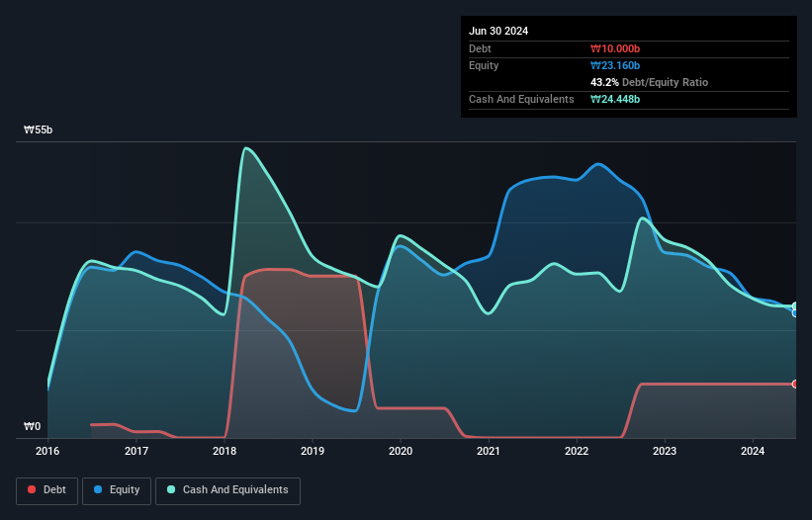Screen dimensions: 812x520
Task: Click the teal dot in Cash legend
Action: (x=171, y=489)
